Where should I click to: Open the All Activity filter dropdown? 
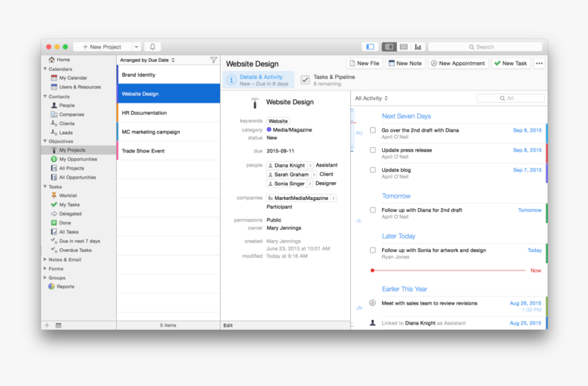[x=371, y=99]
